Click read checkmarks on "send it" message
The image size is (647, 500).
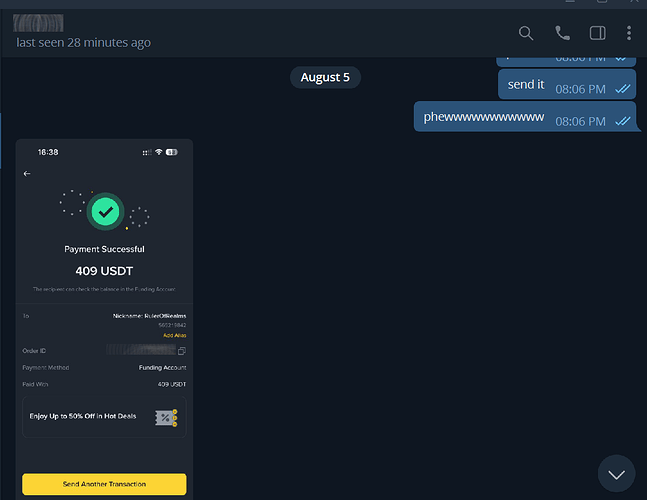[x=623, y=89]
